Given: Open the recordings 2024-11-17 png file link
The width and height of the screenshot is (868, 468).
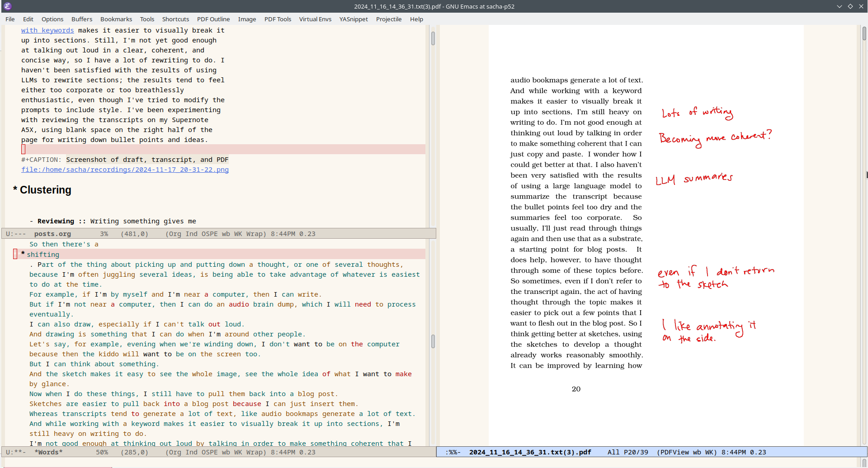Looking at the screenshot, I should coord(125,170).
